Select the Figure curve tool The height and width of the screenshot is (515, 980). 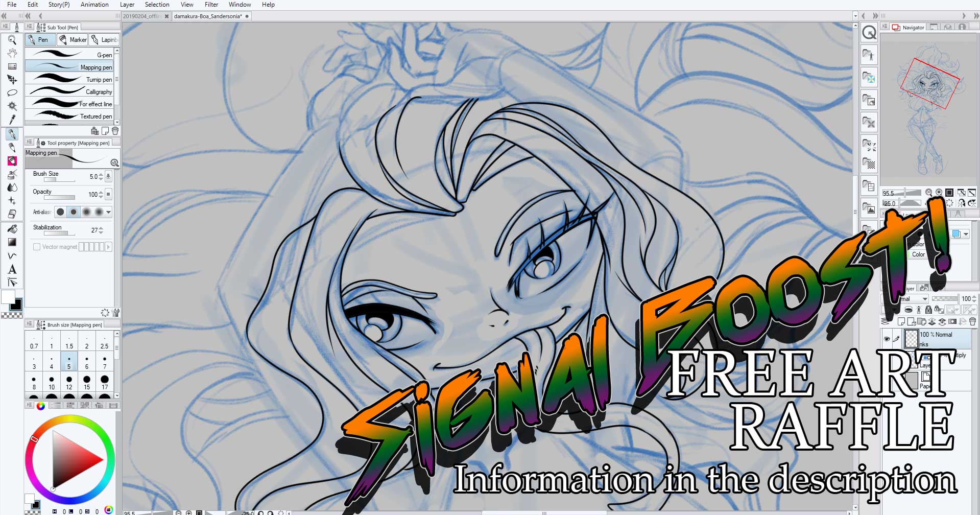(x=12, y=255)
